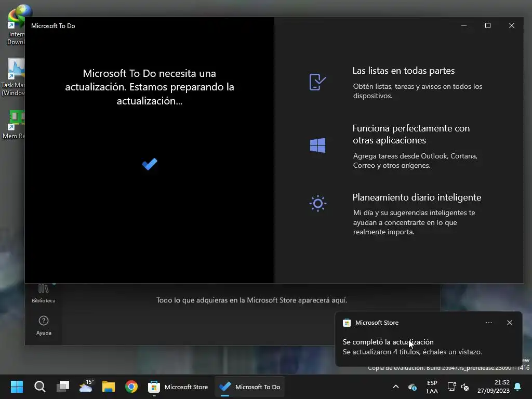Click the muted volume tray icon
532x399 pixels.
(x=465, y=387)
